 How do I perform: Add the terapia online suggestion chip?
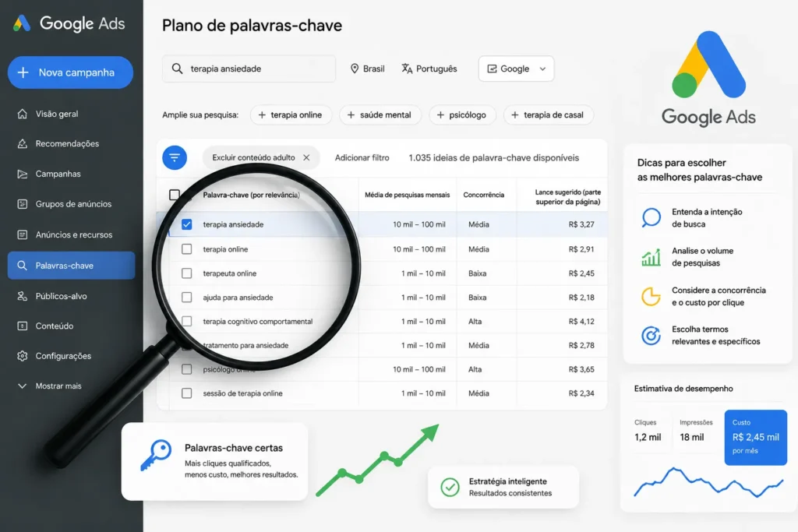coord(291,115)
